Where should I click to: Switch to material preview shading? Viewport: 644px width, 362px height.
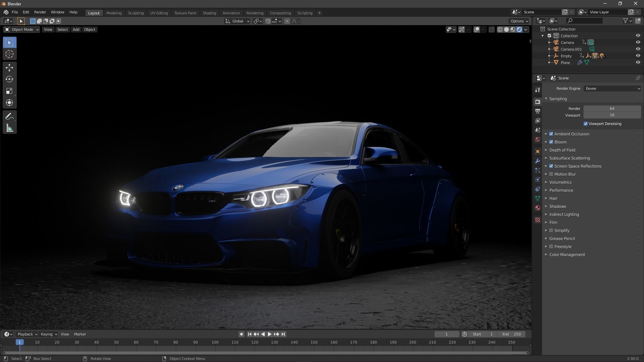click(x=513, y=29)
